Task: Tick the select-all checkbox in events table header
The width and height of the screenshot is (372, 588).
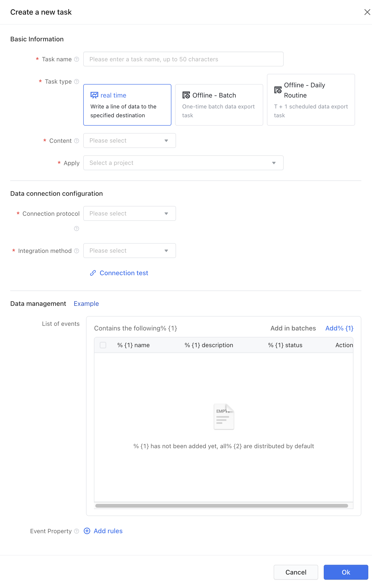Action: pyautogui.click(x=103, y=345)
